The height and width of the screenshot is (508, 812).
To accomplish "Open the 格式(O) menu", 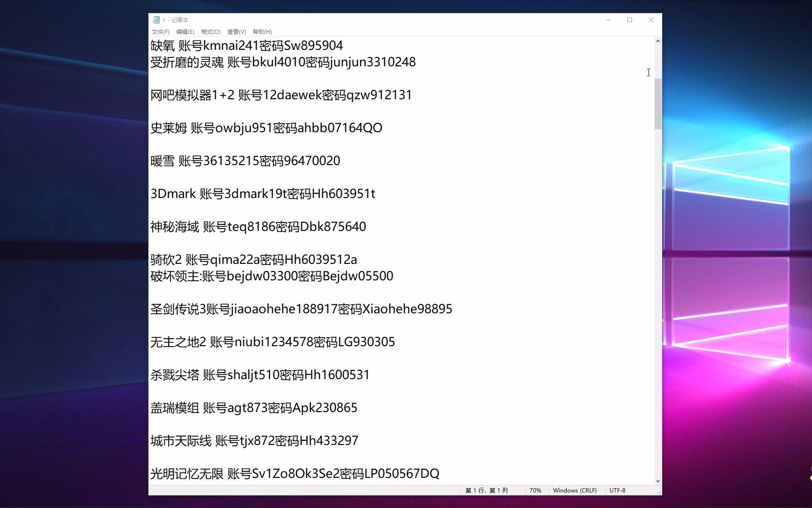I will click(211, 32).
